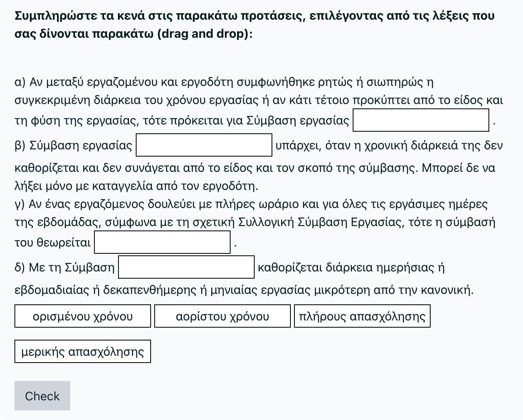Click the blank after 'δ) Με τη Σύμβαση'
This screenshot has width=523, height=420.
pyautogui.click(x=186, y=267)
